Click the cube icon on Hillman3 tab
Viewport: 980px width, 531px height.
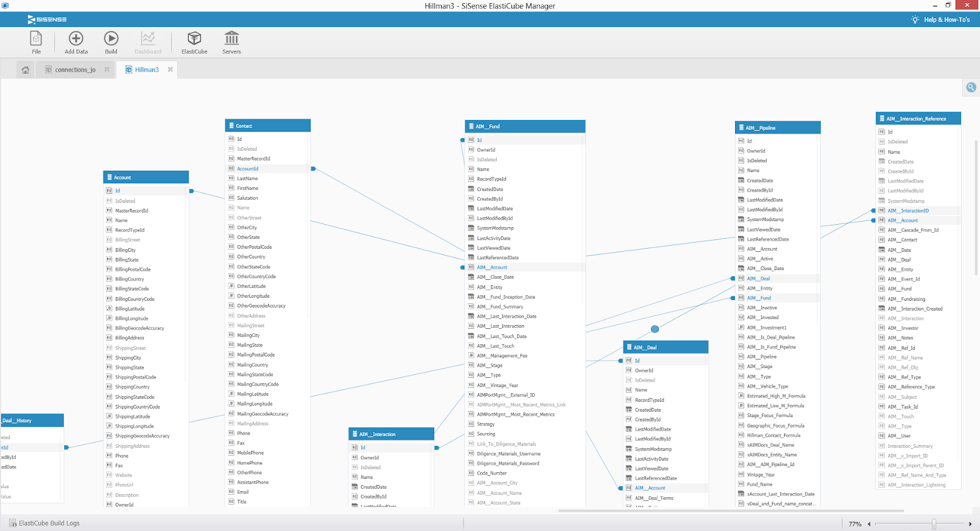[x=129, y=70]
